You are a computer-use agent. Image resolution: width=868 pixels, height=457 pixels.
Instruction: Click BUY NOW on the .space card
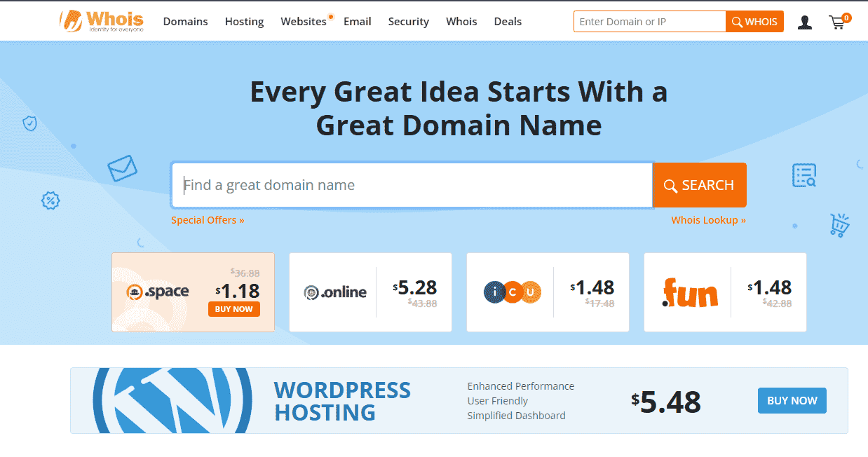pyautogui.click(x=234, y=309)
